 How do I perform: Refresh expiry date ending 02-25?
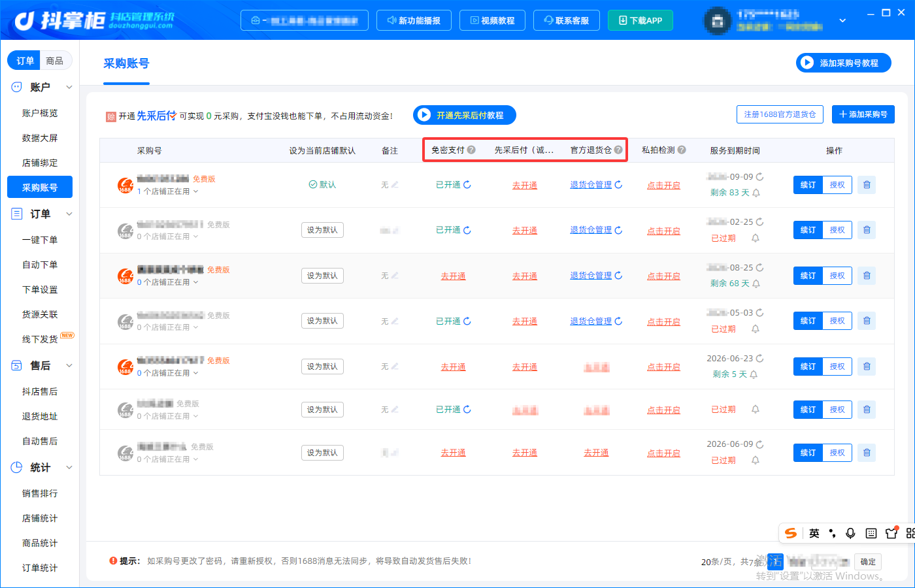(x=759, y=222)
